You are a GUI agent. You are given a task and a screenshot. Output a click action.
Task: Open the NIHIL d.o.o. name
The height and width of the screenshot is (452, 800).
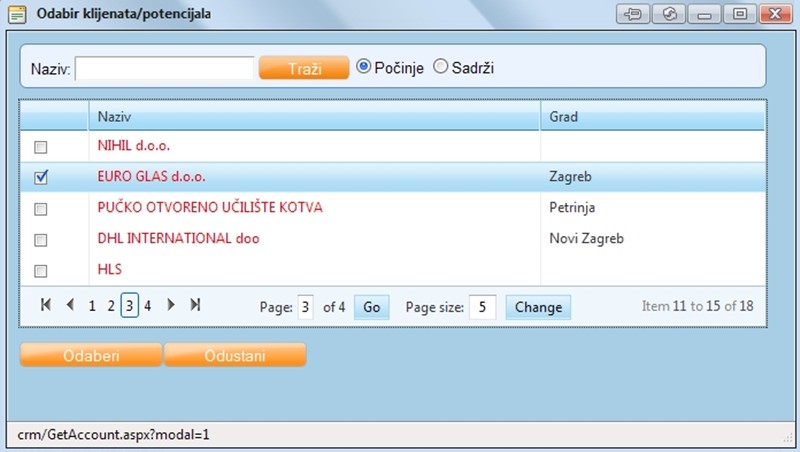point(134,146)
